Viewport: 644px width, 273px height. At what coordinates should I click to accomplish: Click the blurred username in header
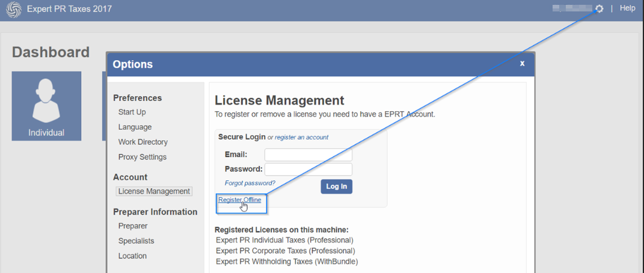click(x=572, y=8)
